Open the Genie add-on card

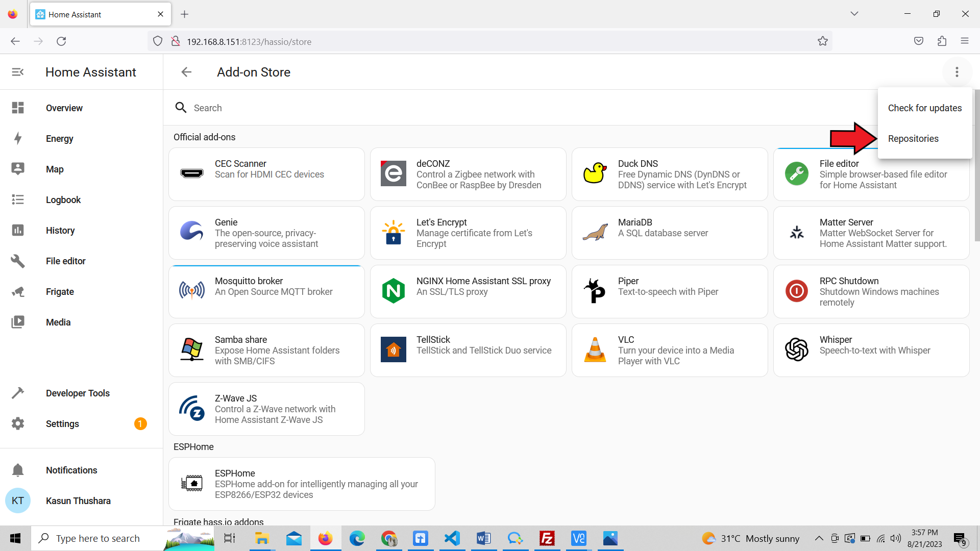[266, 233]
